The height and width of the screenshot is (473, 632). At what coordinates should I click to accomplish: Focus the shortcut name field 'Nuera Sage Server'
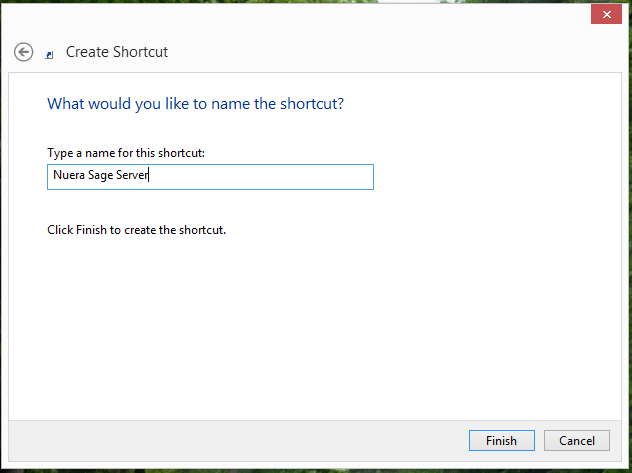(210, 177)
